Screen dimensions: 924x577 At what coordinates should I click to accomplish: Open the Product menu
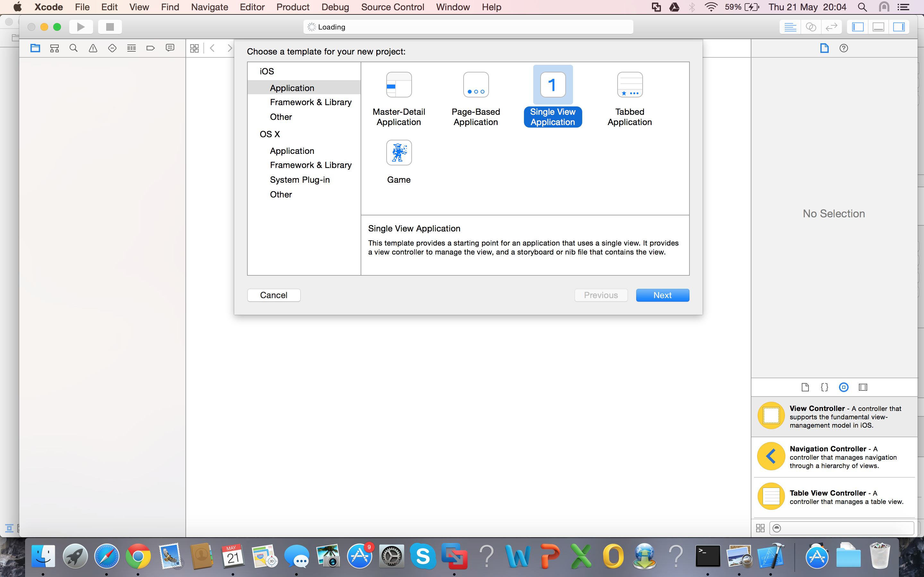293,7
